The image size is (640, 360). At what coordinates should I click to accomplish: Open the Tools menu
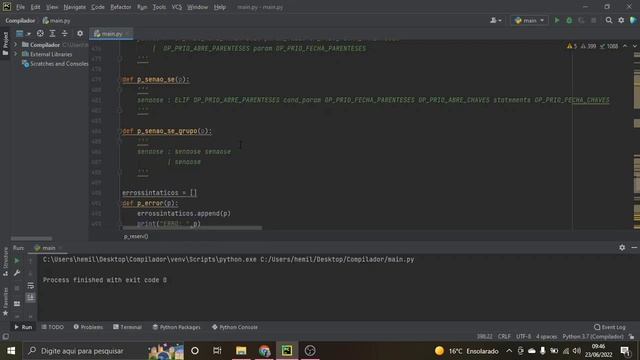[159, 7]
